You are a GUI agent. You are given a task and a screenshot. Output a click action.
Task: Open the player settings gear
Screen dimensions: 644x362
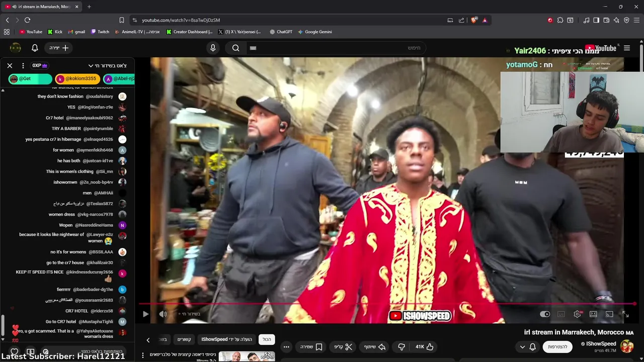point(578,314)
